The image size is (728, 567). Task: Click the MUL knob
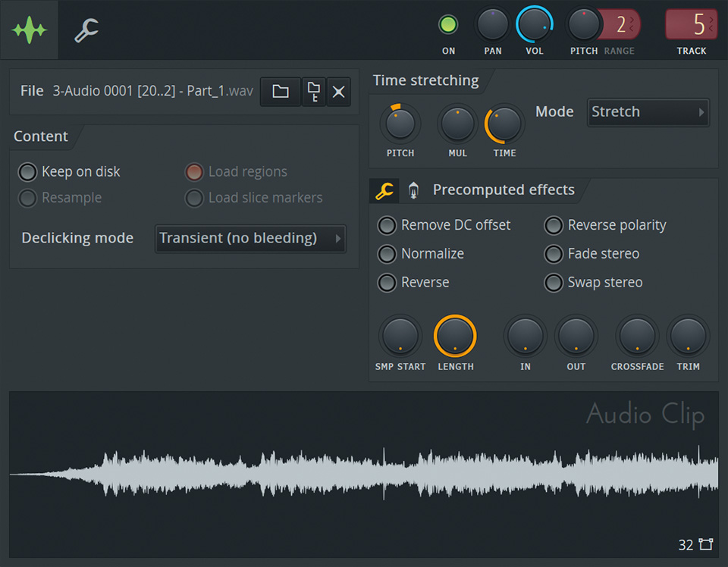[x=458, y=124]
